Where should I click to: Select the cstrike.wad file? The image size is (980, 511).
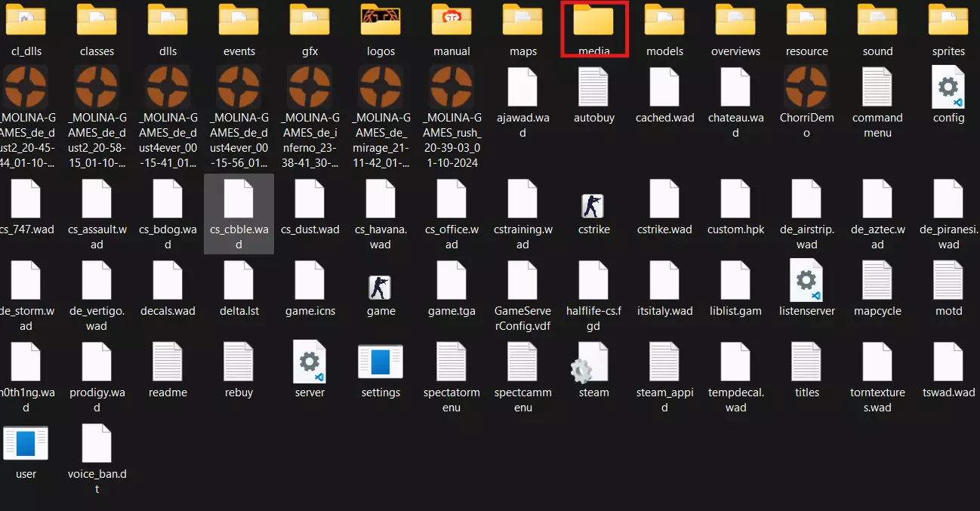664,206
